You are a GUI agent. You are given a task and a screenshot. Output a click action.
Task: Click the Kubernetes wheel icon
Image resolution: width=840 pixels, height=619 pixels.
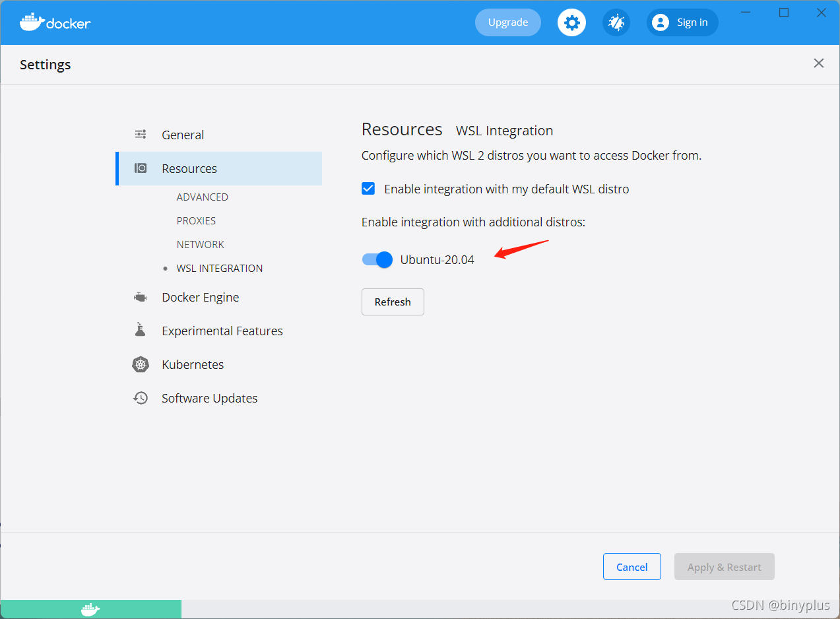point(141,364)
